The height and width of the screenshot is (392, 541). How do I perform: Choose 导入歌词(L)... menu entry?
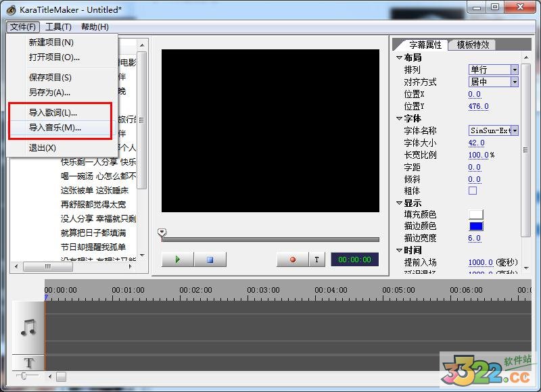coord(53,112)
